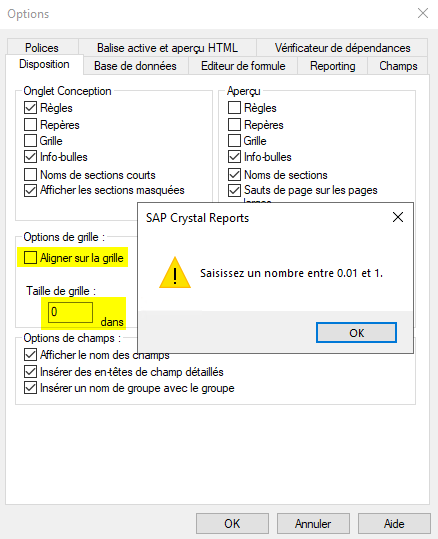438x539 pixels.
Task: Toggle Insérer un nom de groupe avec le groupe
Action: (x=30, y=388)
